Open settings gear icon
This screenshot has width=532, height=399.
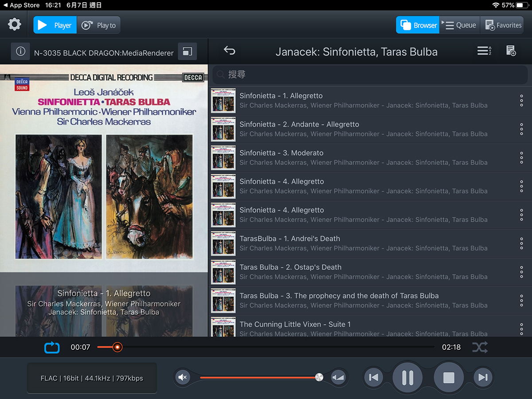pos(15,24)
